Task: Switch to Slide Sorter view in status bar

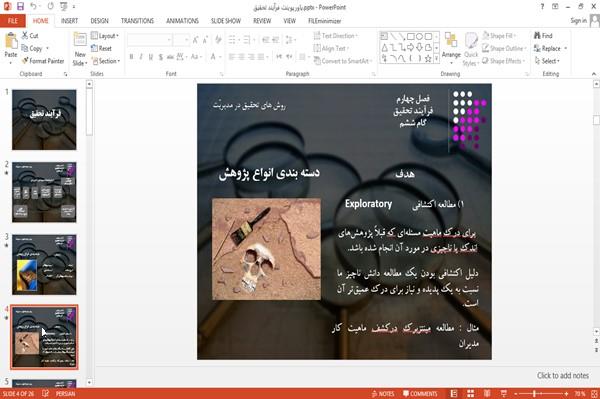Action: tap(471, 394)
